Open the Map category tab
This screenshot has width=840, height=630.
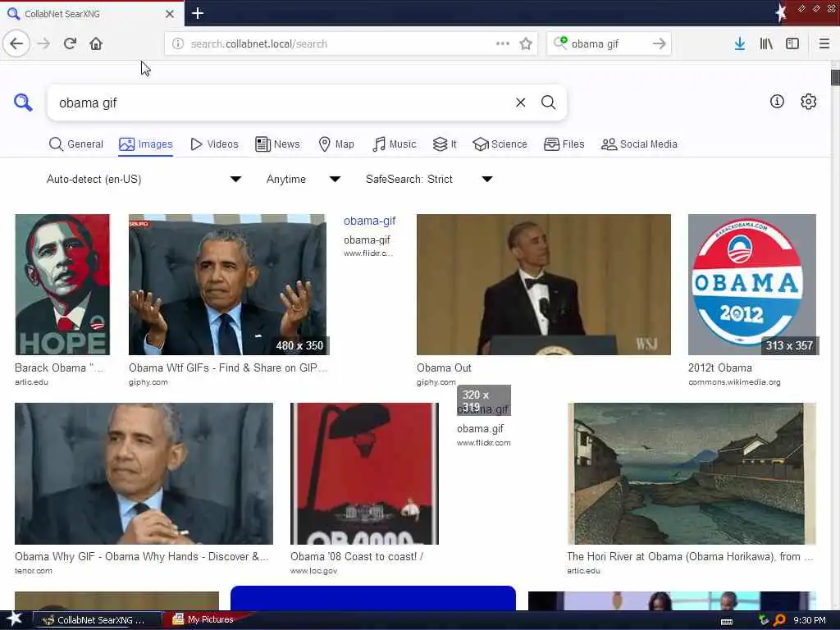click(336, 144)
